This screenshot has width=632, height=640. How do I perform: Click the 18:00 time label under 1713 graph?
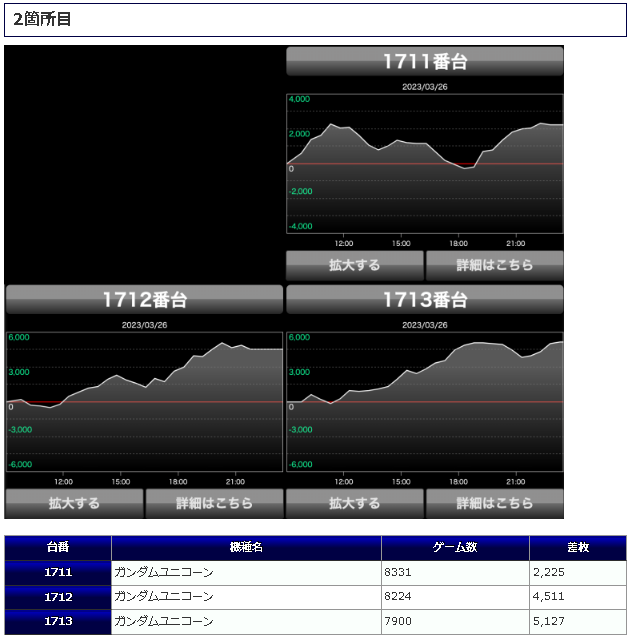point(458,482)
